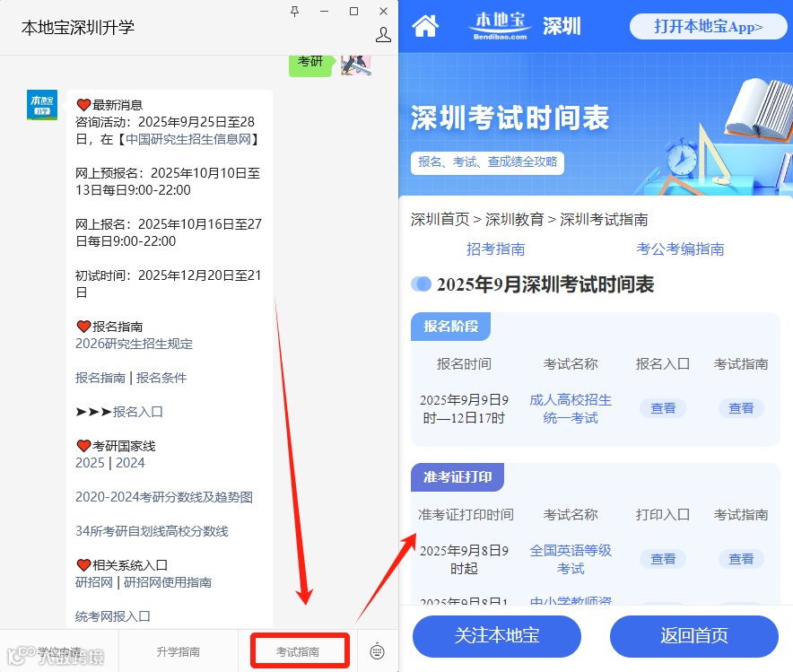This screenshot has width=793, height=672.
Task: Open the 全国英语等级考试 link
Action: (x=571, y=559)
